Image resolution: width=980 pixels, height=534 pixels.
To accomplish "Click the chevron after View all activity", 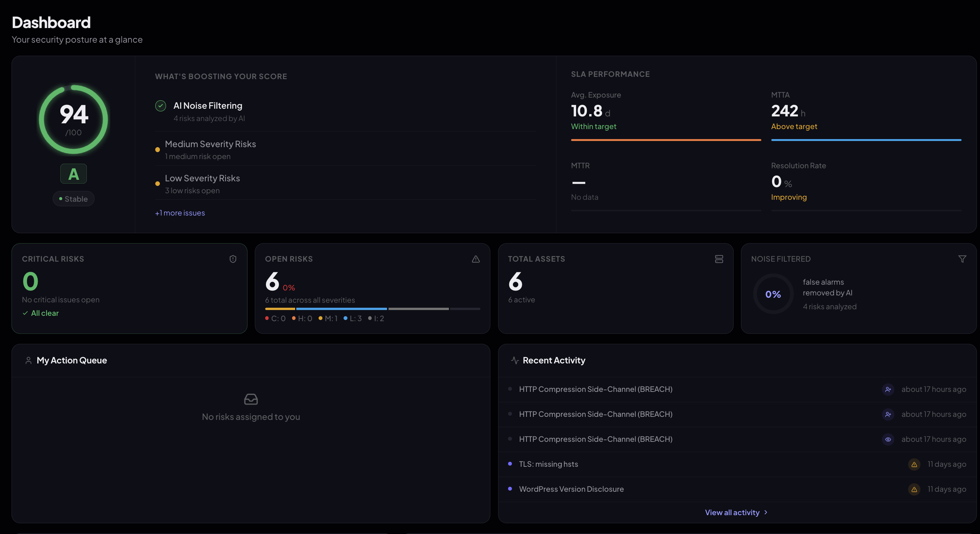I will point(766,512).
